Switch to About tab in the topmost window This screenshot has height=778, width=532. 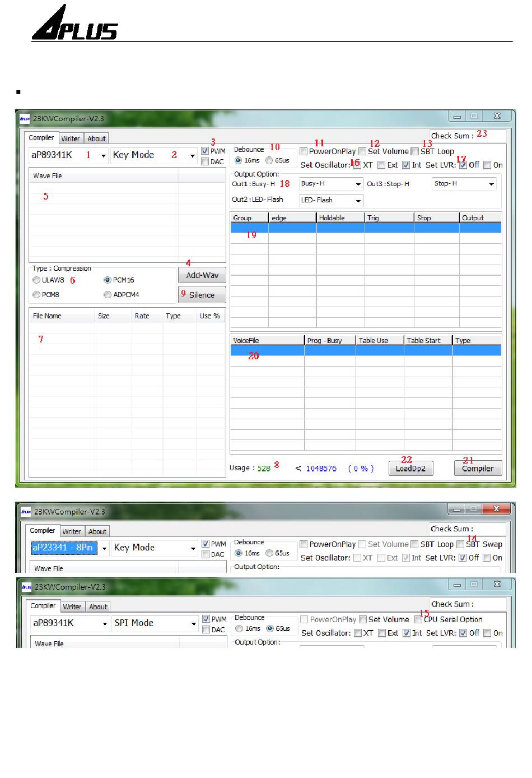point(96,139)
